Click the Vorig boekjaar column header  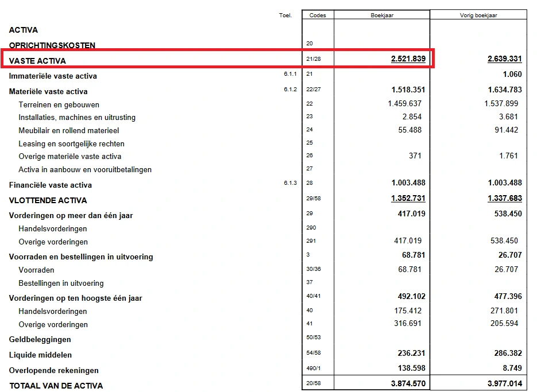click(478, 15)
